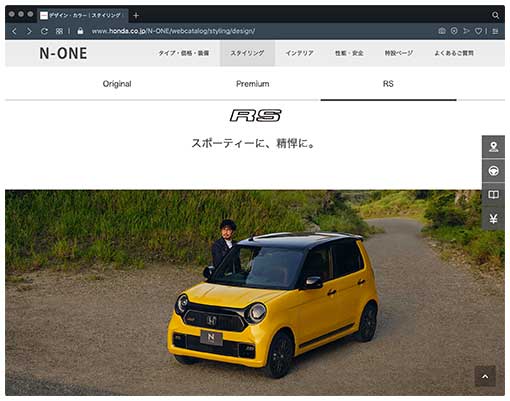Open インテリア menu item
510x401 pixels.
point(299,53)
